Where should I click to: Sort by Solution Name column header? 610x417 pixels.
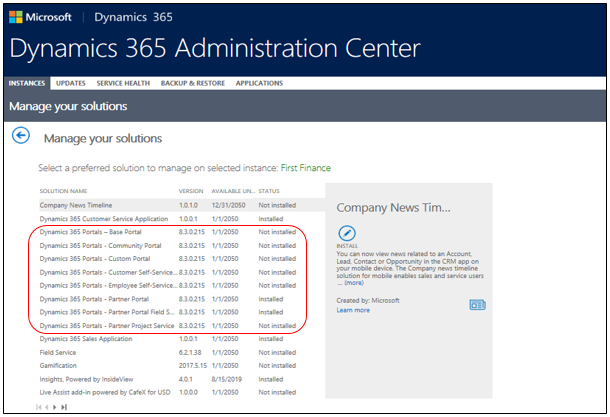click(63, 191)
